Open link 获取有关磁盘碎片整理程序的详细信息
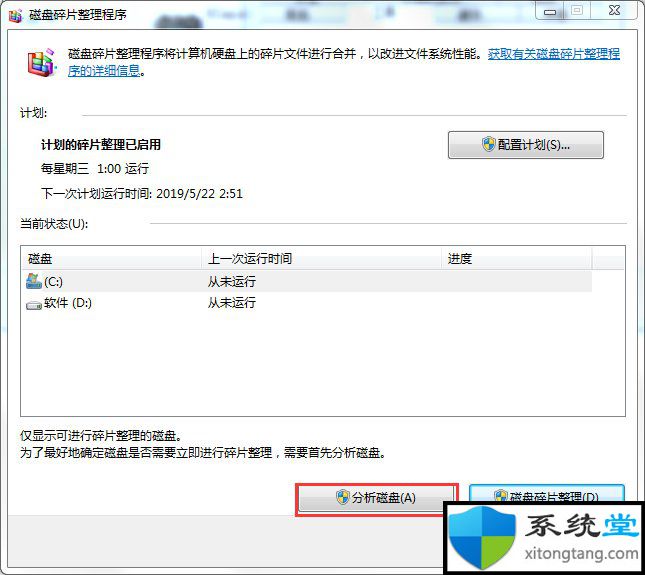 coord(554,54)
